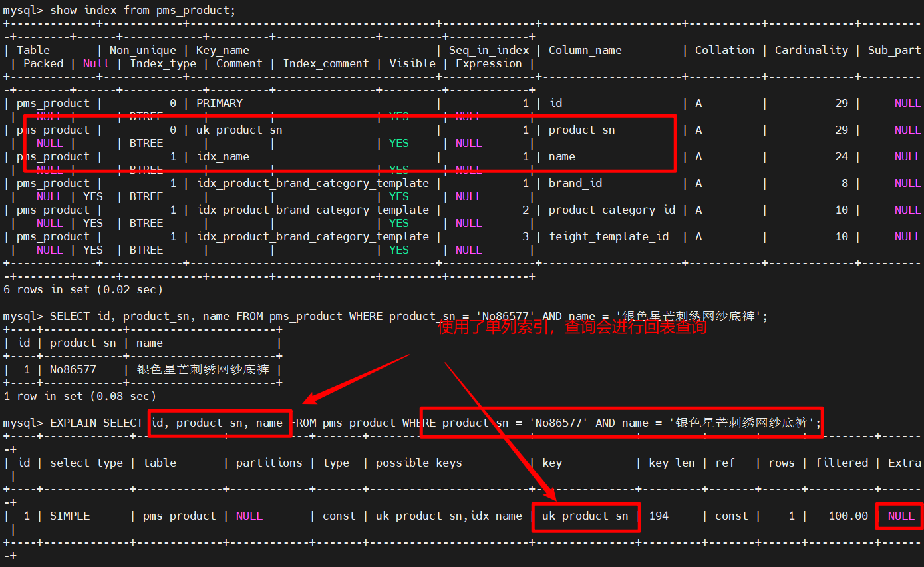The height and width of the screenshot is (567, 924).
Task: Click the Column_name header in index output
Action: click(x=585, y=51)
